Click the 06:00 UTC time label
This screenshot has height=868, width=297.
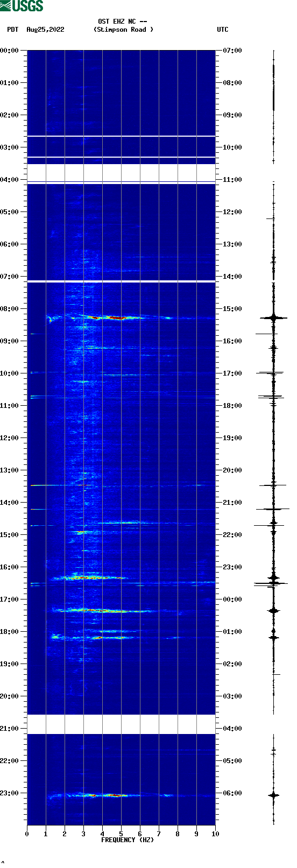coord(232,793)
